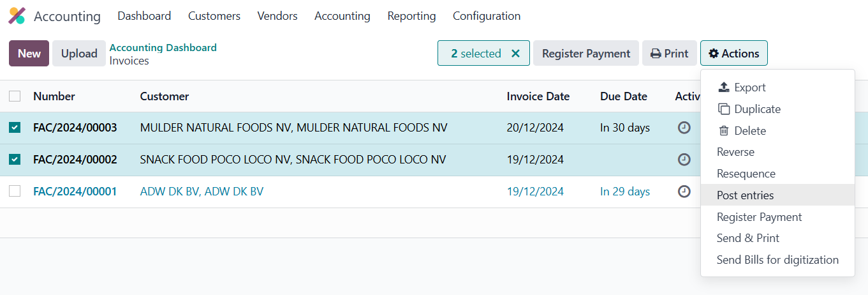868x295 pixels.
Task: Click the Odoo Accounting app logo icon
Action: 17,16
